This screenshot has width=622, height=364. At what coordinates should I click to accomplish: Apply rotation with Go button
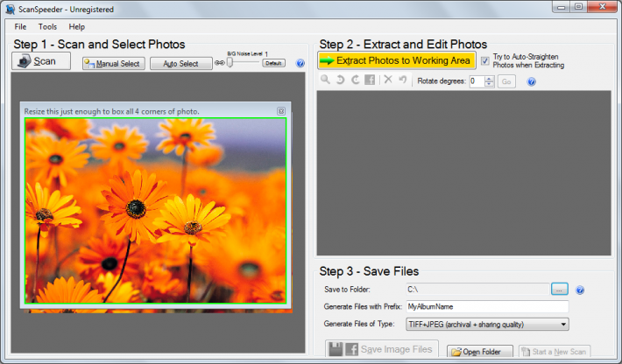(506, 81)
